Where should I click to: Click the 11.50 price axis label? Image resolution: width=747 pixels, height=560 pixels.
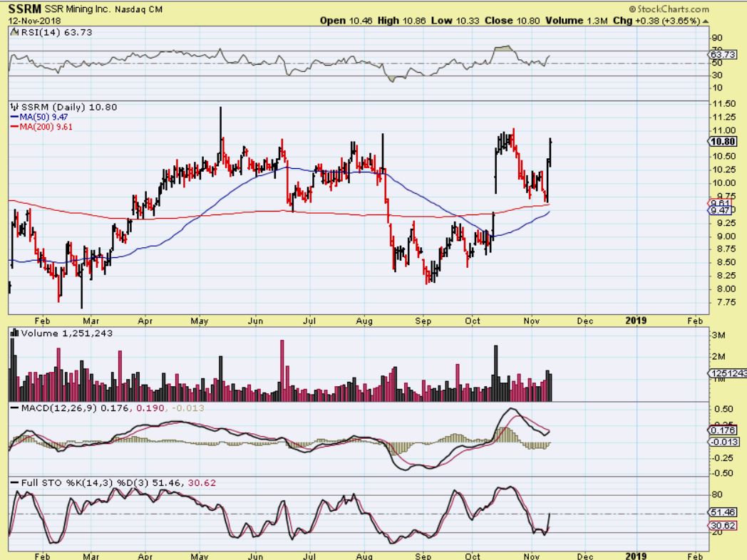pyautogui.click(x=723, y=104)
